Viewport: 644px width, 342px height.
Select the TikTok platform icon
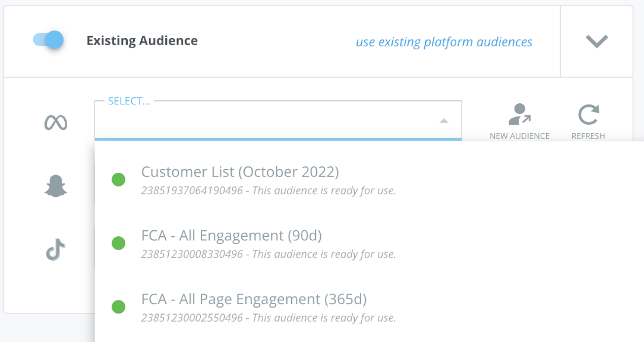click(55, 249)
